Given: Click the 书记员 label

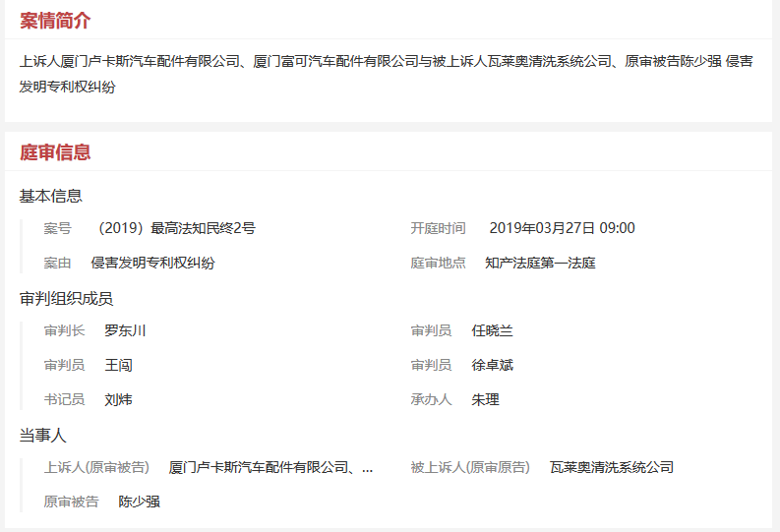Looking at the screenshot, I should (64, 399).
